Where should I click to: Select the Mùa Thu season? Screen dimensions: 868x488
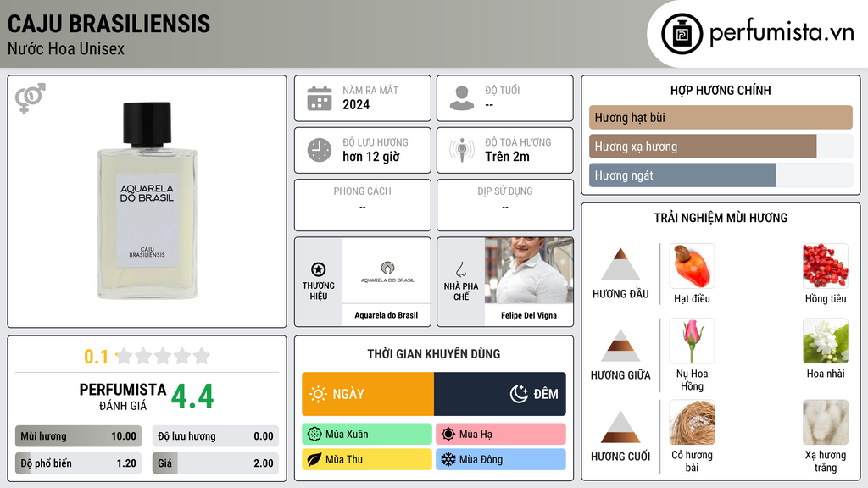[367, 459]
